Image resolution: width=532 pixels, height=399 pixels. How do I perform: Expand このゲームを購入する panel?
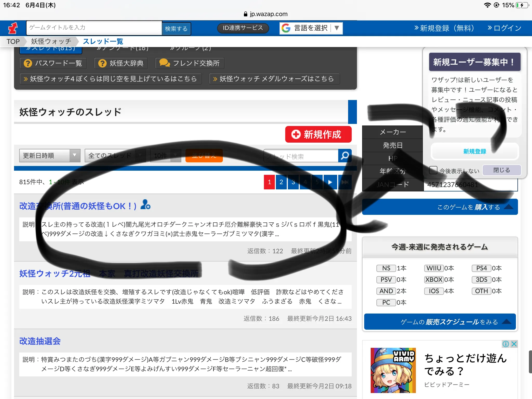(440, 207)
